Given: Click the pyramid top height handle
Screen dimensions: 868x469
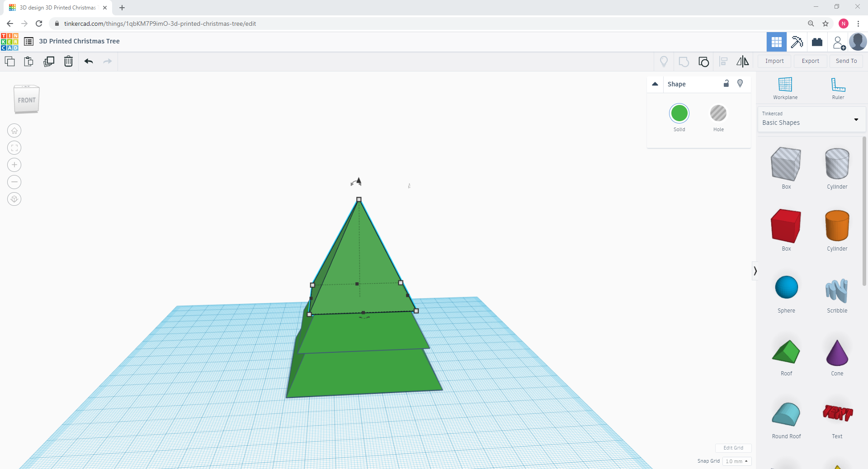Looking at the screenshot, I should point(359,199).
